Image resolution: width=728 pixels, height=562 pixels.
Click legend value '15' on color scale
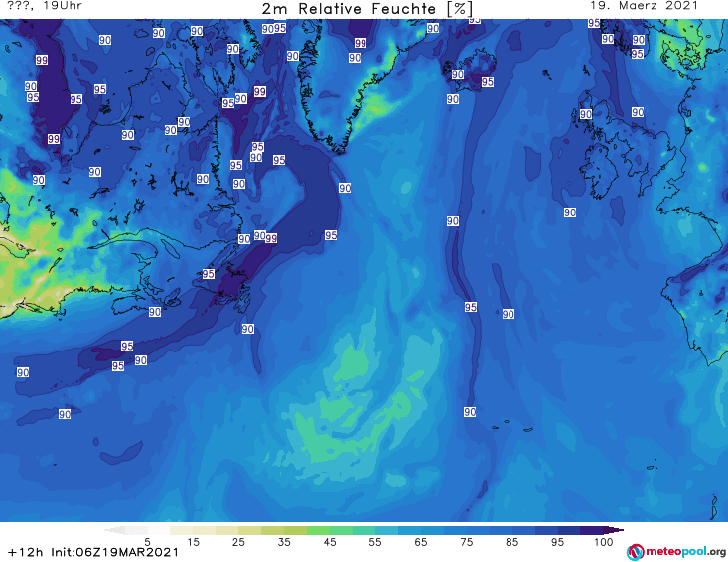[193, 542]
